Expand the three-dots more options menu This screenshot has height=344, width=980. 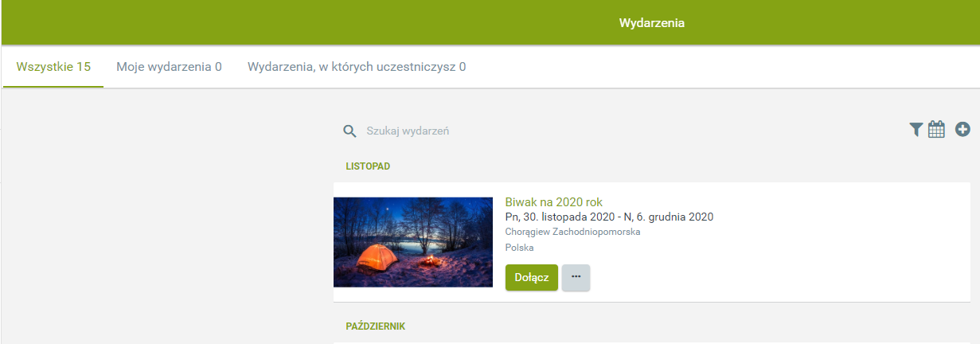tap(576, 277)
